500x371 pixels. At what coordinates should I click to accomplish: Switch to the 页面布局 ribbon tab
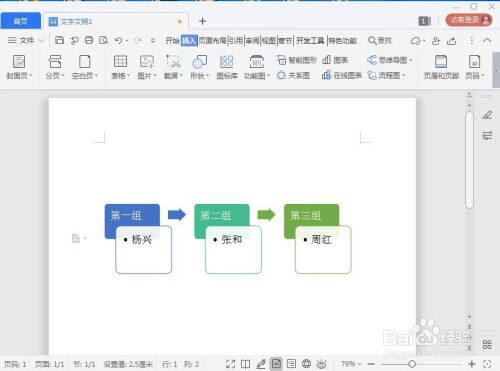click(x=213, y=41)
